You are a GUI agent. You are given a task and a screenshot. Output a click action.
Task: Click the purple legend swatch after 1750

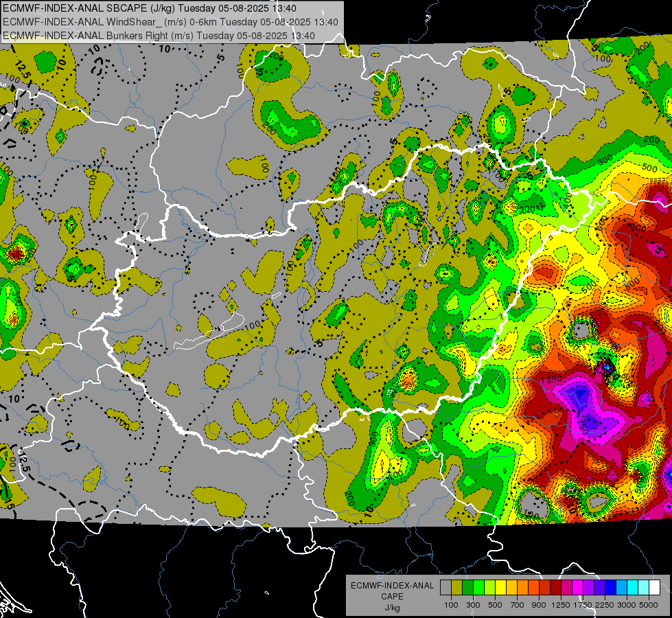click(589, 588)
